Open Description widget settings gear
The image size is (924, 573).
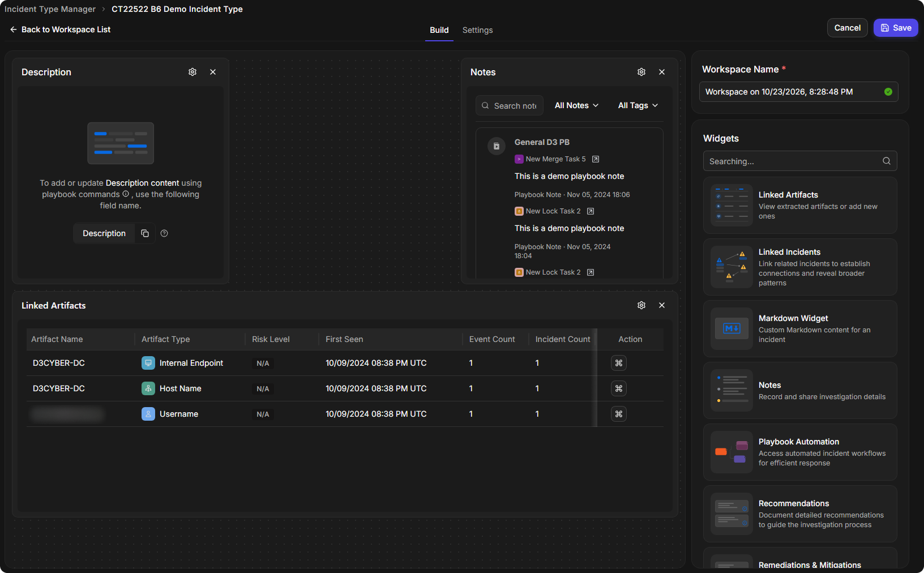click(192, 72)
